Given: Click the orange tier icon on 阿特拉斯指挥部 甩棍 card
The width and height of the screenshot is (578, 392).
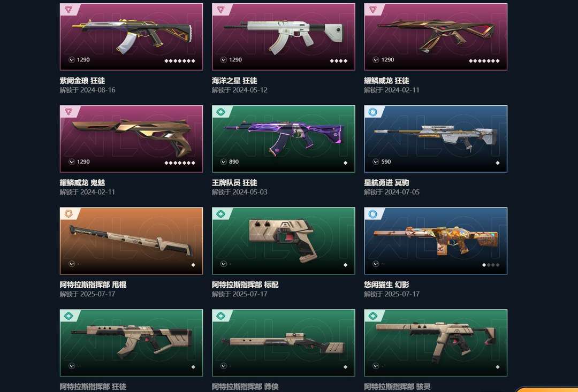Looking at the screenshot, I should coord(68,214).
